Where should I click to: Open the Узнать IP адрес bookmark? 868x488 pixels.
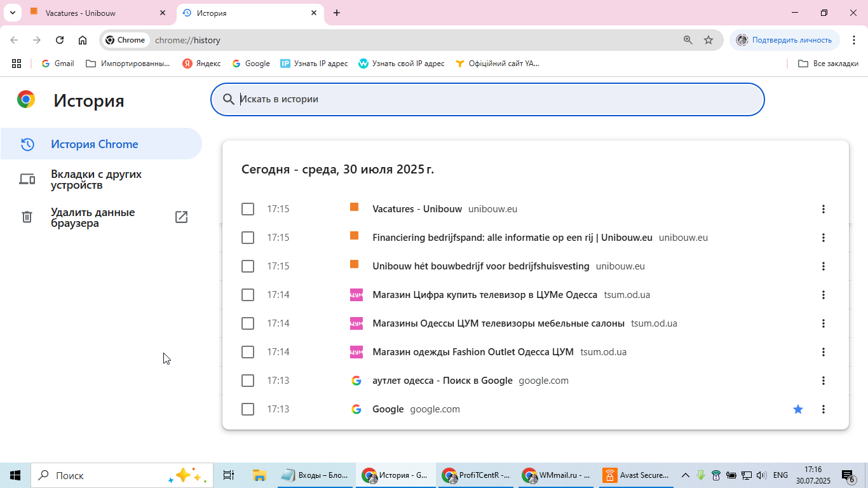tap(314, 64)
